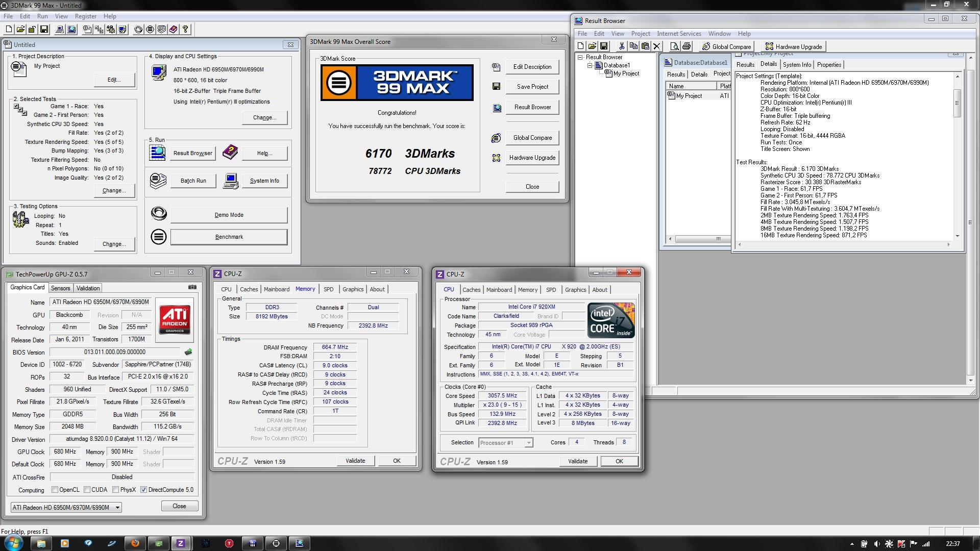This screenshot has height=551, width=980.
Task: Toggle the OpenCL checkbox in GPU-Z
Action: [x=55, y=490]
